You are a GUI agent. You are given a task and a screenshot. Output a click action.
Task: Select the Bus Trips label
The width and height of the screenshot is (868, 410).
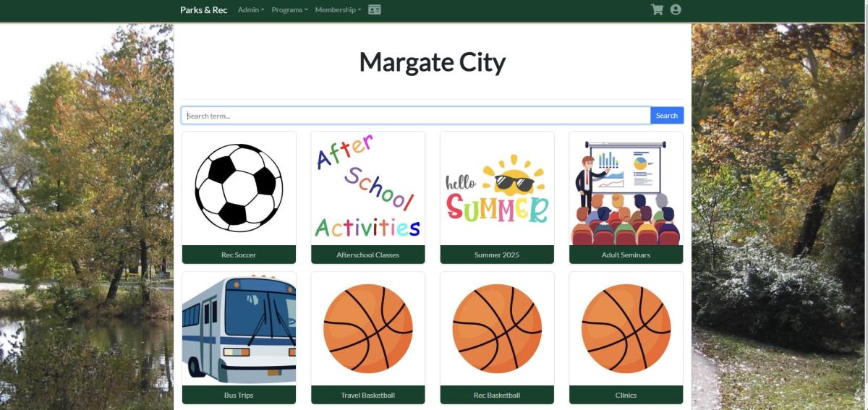tap(239, 395)
